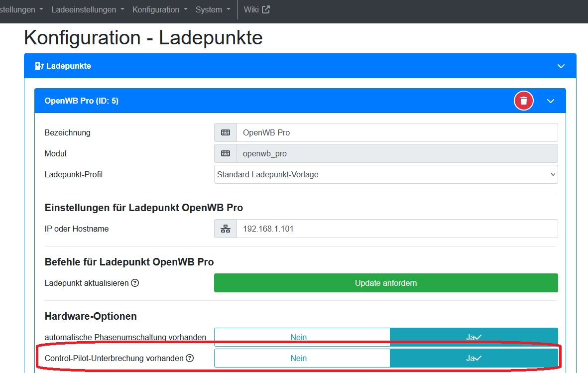Click the Konfiguration - Ladepunkte page title

click(x=143, y=37)
